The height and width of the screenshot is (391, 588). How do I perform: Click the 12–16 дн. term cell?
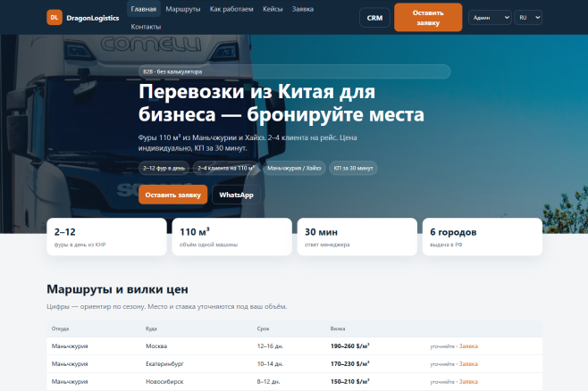click(x=270, y=346)
